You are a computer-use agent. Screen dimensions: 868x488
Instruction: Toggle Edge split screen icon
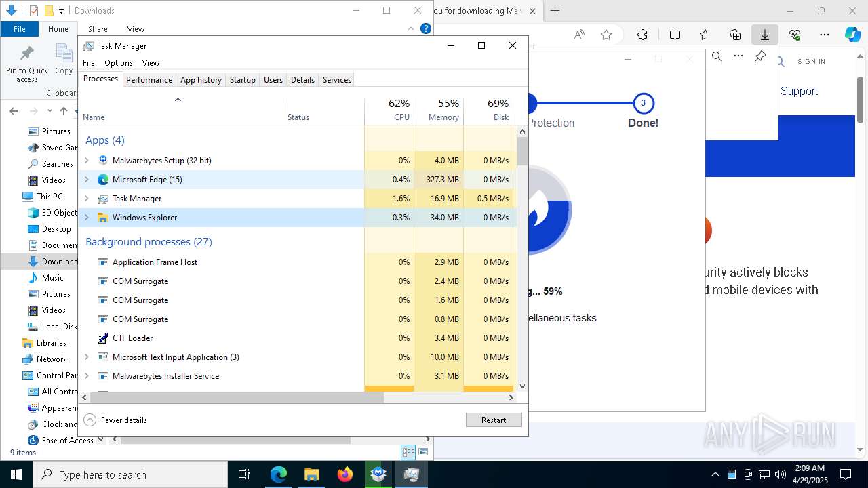[x=675, y=35]
